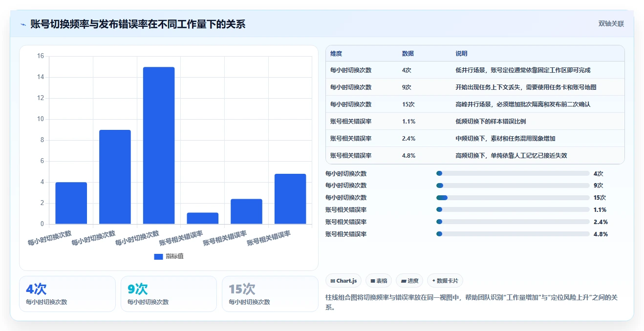The image size is (644, 331).
Task: Click the footer paragraph starting '柱线组合图'
Action: (472, 302)
